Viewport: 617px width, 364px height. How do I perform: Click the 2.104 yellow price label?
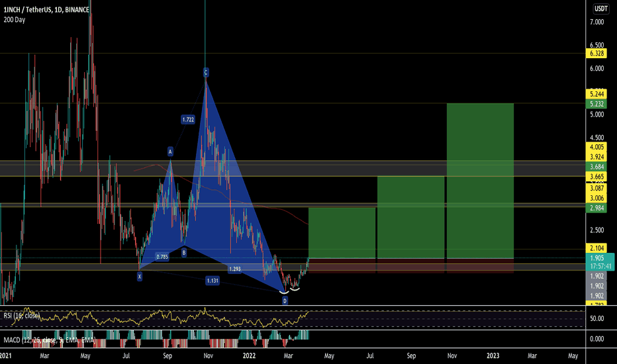[x=596, y=248]
